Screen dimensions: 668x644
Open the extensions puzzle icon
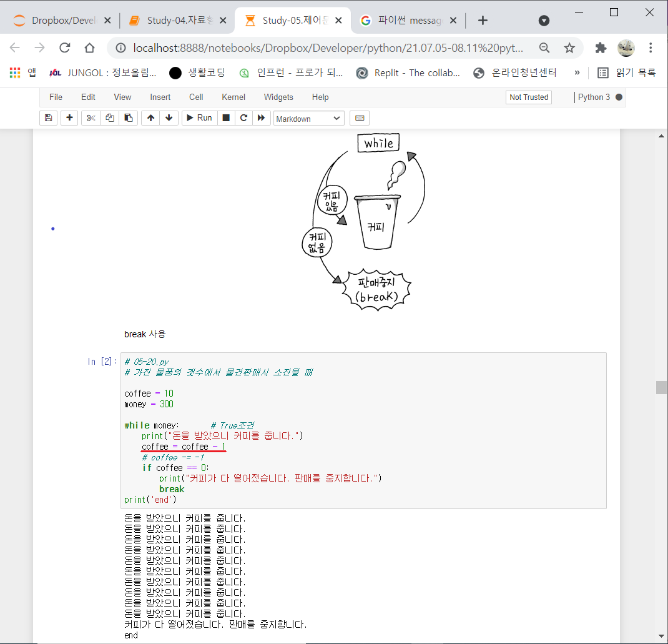[601, 47]
